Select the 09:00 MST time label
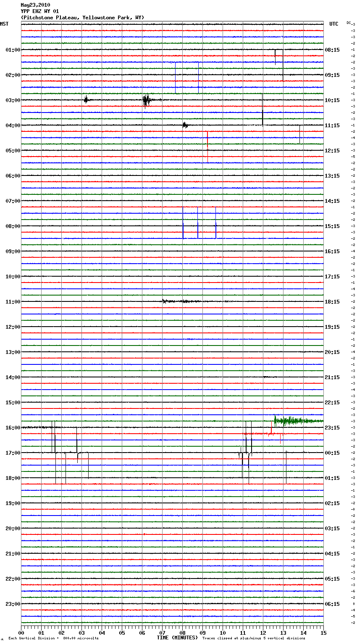The height and width of the screenshot is (644, 357). (13, 251)
